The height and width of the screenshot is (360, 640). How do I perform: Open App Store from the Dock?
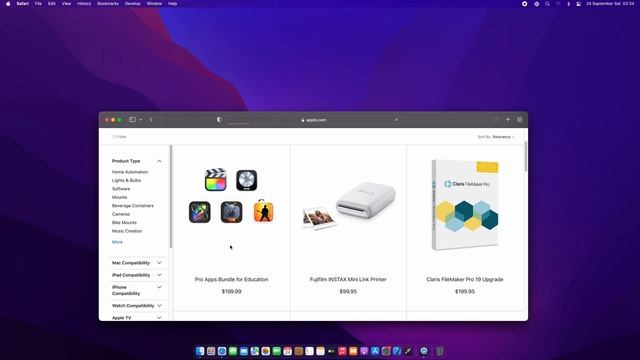375,351
